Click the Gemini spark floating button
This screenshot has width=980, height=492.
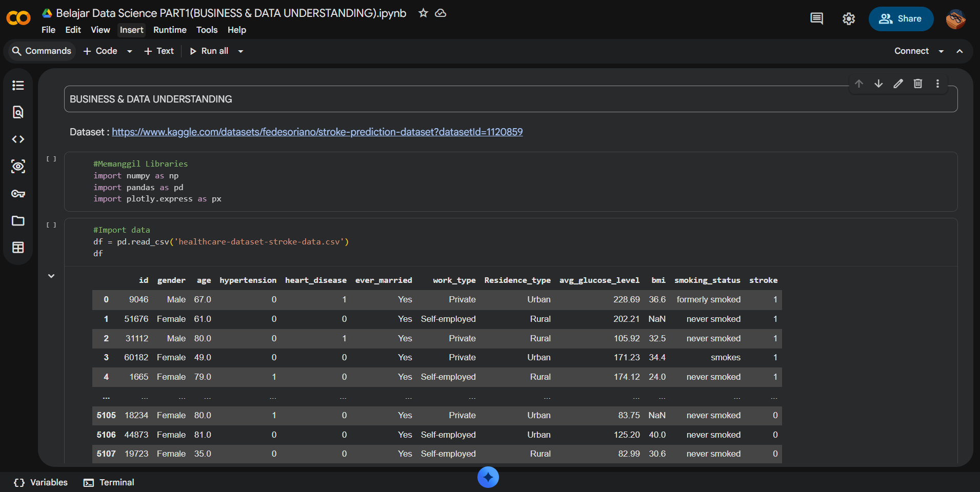[x=488, y=477]
